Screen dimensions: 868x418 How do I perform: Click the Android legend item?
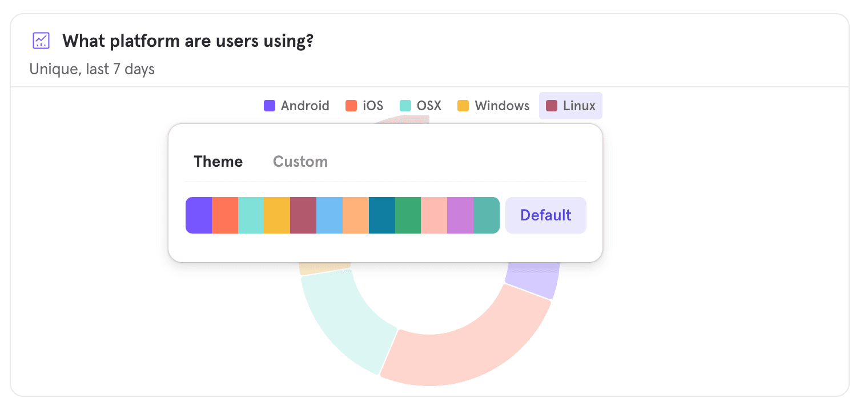click(x=296, y=106)
